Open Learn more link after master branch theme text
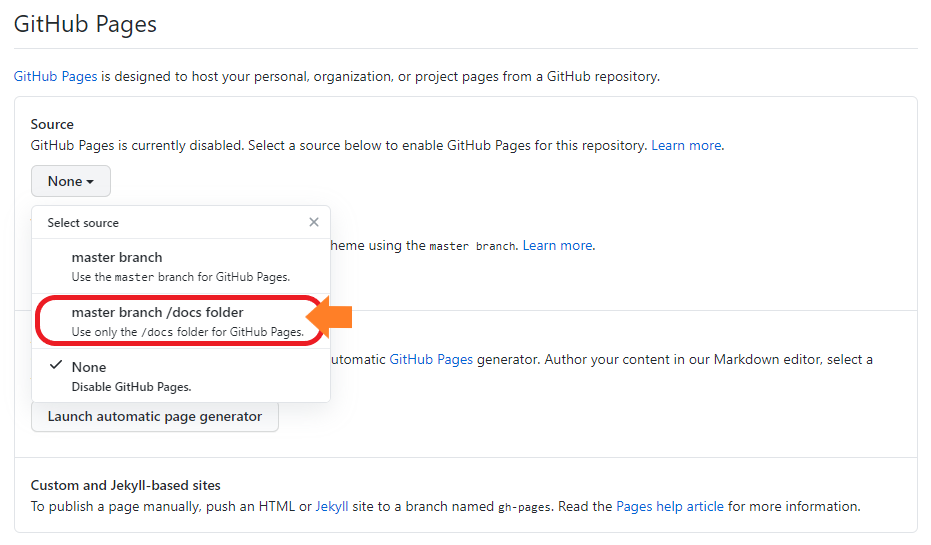This screenshot has height=545, width=931. (x=558, y=245)
